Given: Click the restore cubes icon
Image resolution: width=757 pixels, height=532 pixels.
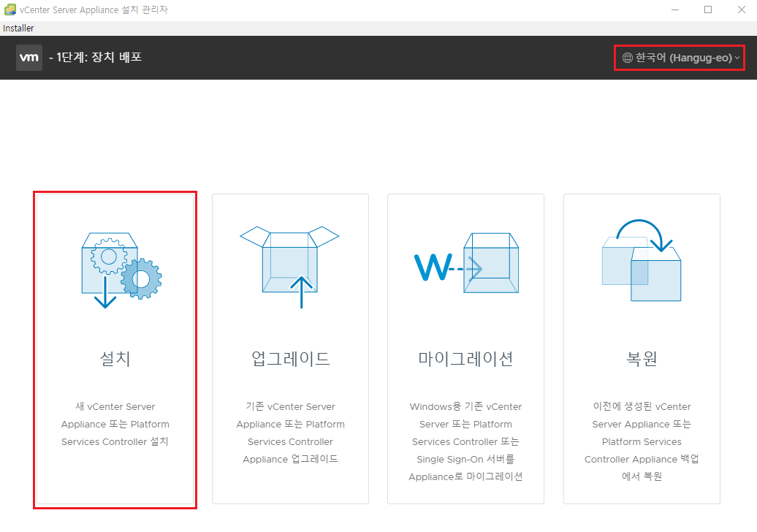Looking at the screenshot, I should (642, 260).
